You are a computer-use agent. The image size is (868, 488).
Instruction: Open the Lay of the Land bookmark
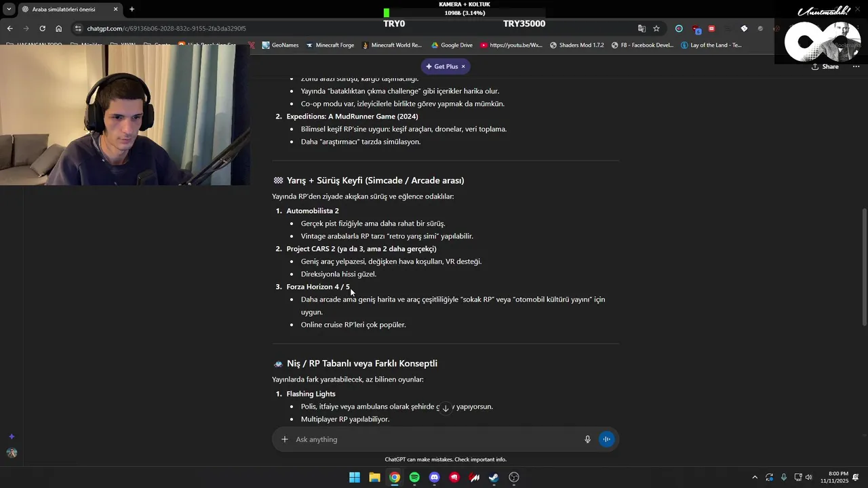pyautogui.click(x=711, y=45)
